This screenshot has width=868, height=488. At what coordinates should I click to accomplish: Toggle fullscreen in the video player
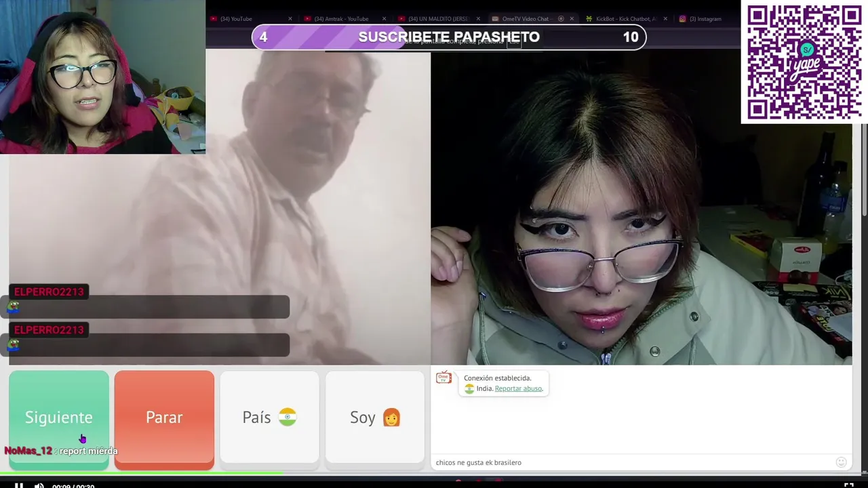tap(848, 485)
